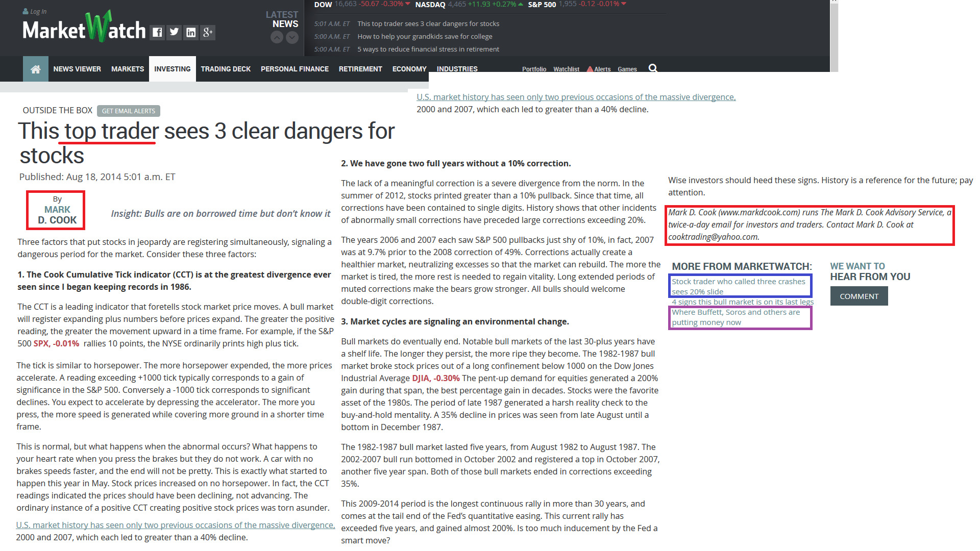This screenshot has width=980, height=551.
Task: Click the Alerts warning triangle icon
Action: (x=590, y=69)
